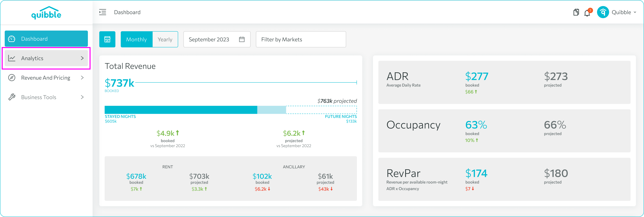
Task: Select the Monthly view toggle
Action: (136, 39)
